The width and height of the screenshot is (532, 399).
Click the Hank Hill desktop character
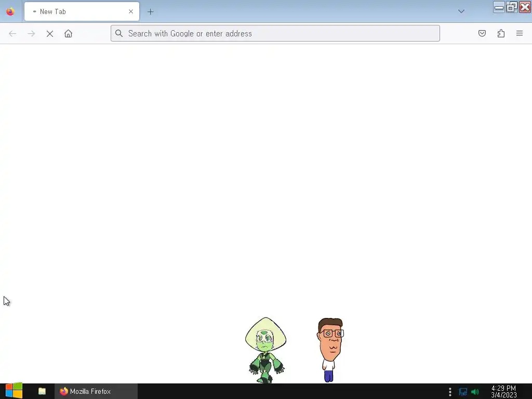pos(330,350)
